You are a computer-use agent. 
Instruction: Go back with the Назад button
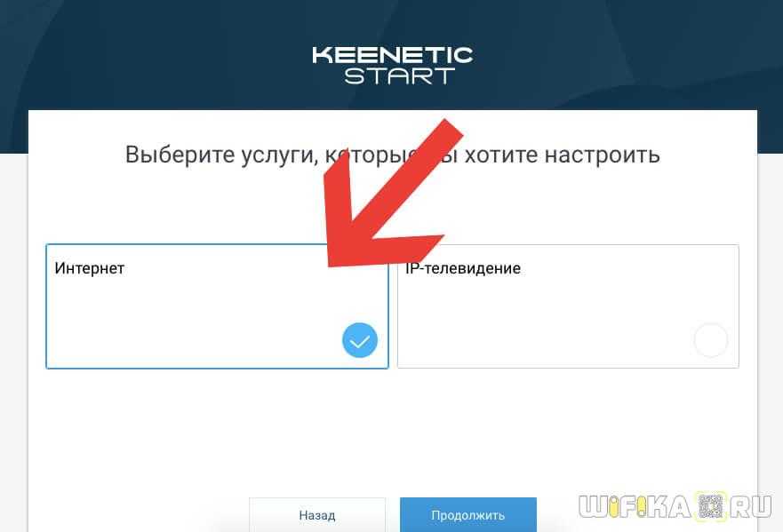317,514
